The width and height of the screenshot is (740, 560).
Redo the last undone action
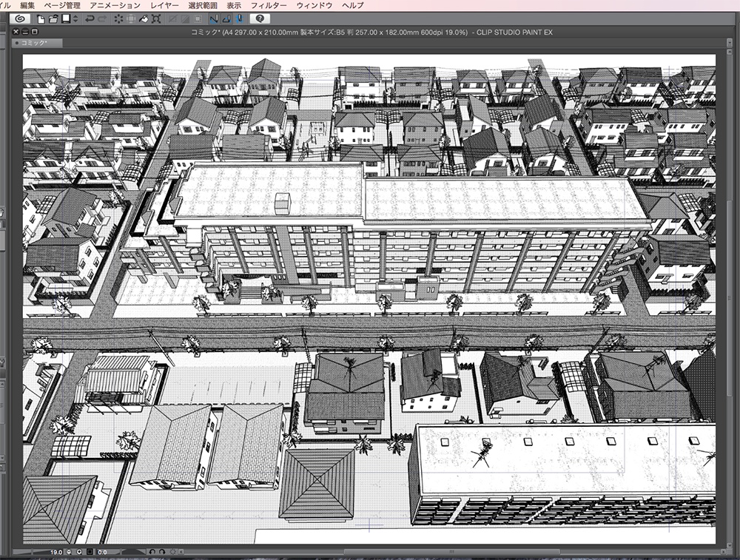click(102, 19)
